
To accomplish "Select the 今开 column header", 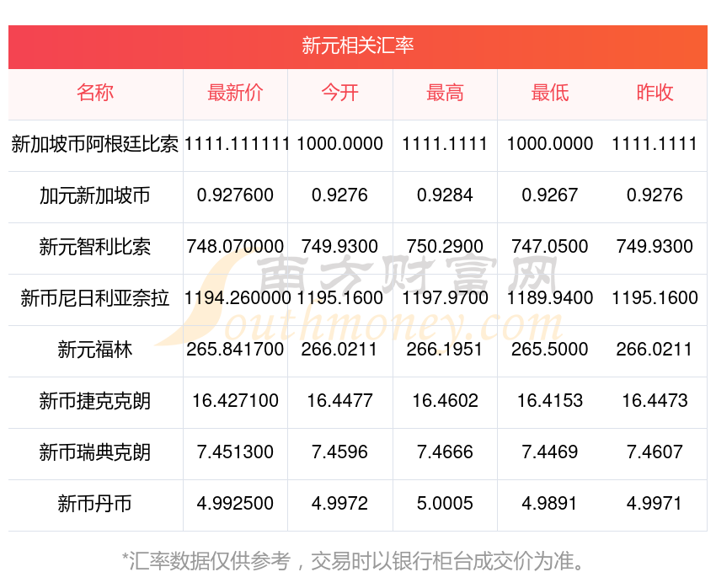I will 340,93.
